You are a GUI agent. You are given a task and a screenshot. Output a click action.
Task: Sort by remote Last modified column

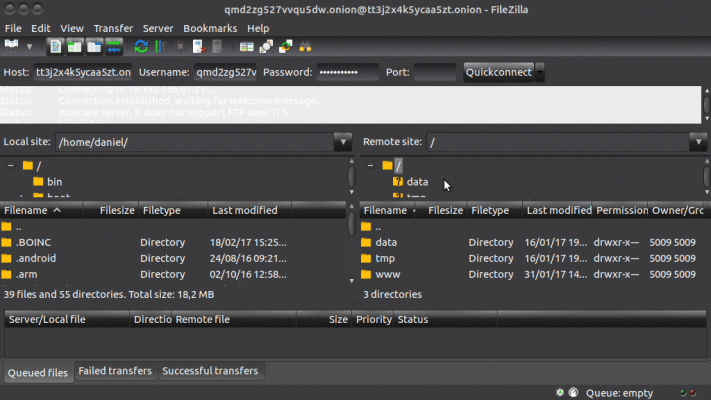558,211
